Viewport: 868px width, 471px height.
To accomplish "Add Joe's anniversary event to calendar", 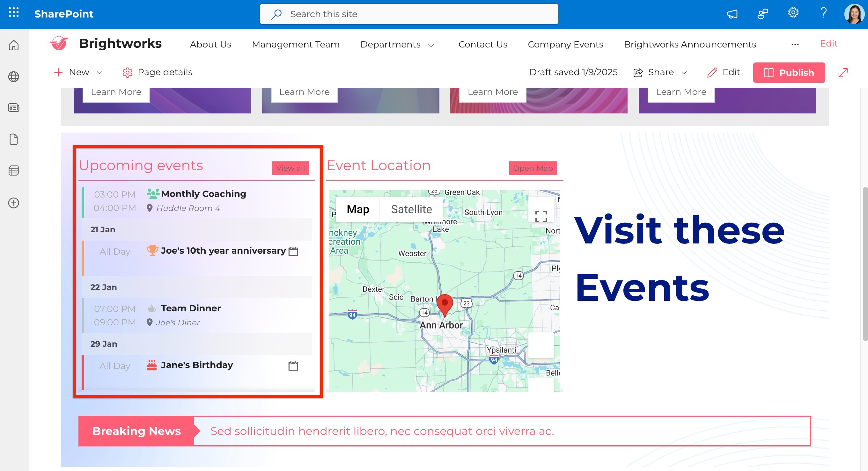I will (293, 251).
